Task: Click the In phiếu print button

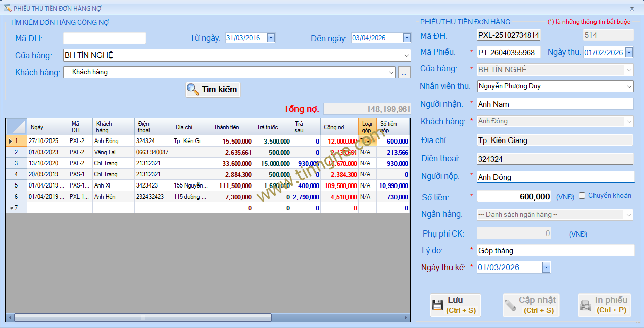Action: click(604, 305)
